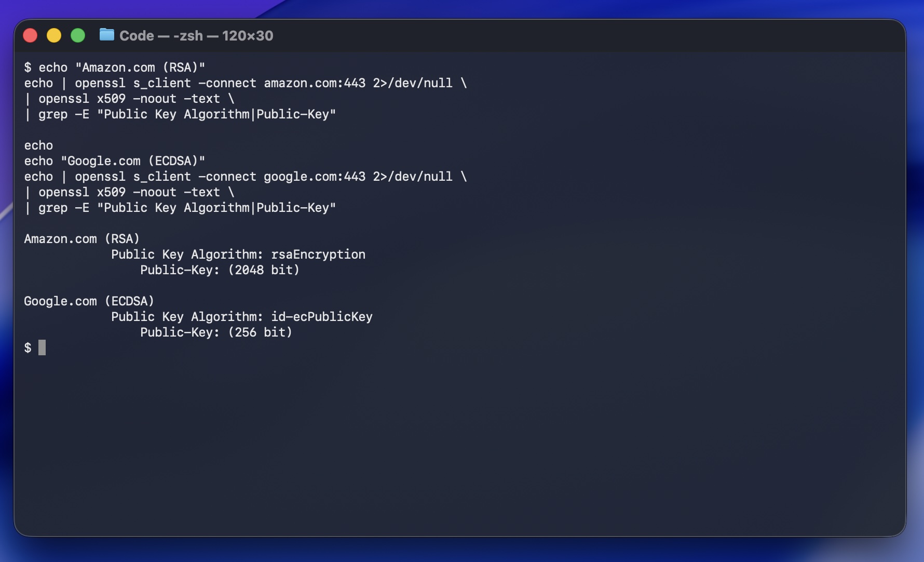
Task: Click the "rsaEncryption" output text
Action: (x=318, y=255)
